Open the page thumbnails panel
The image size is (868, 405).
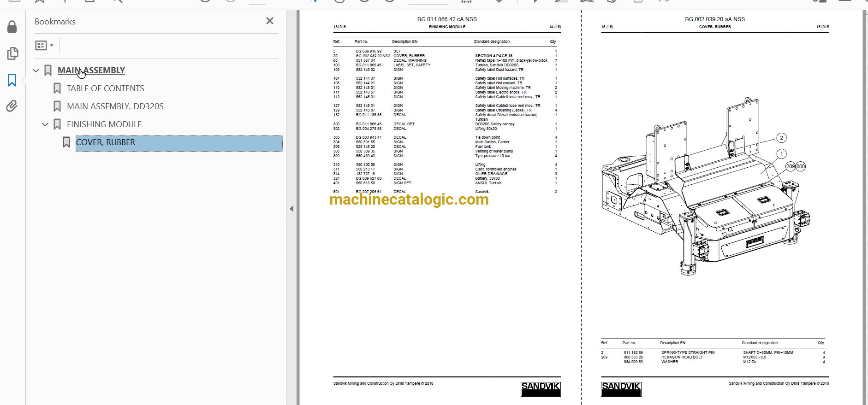coord(12,53)
